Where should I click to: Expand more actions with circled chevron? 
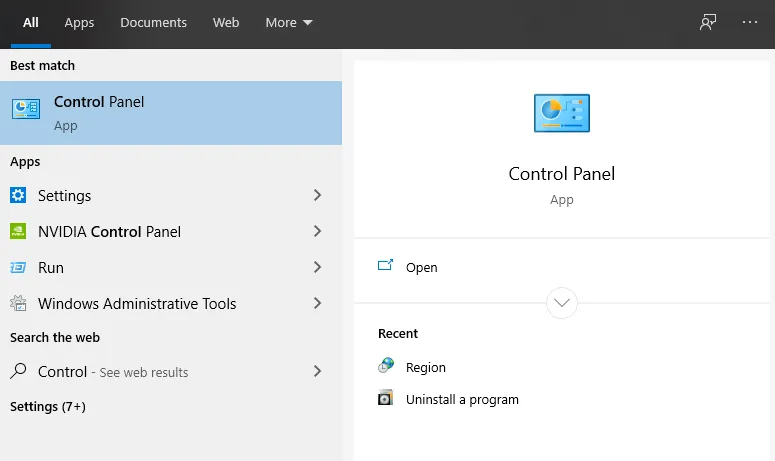pyautogui.click(x=562, y=303)
